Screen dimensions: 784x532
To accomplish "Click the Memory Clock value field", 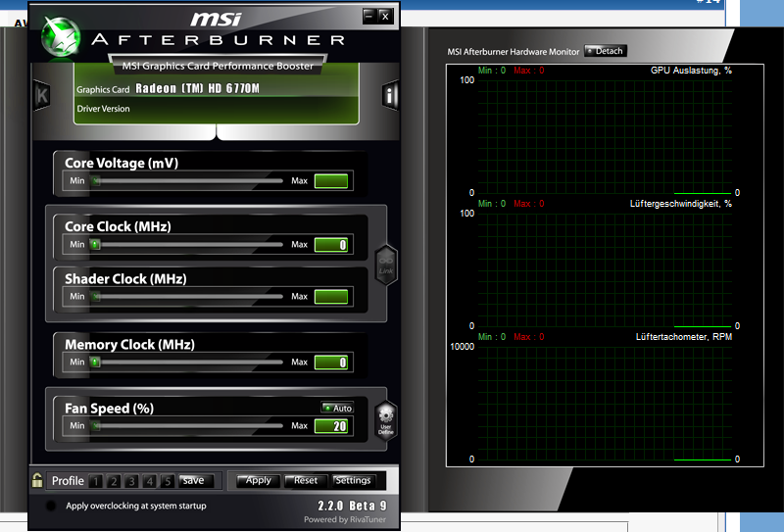I will tap(331, 362).
